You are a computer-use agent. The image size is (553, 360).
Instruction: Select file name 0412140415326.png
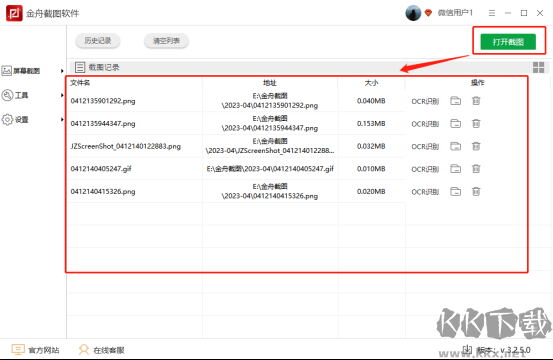click(103, 192)
